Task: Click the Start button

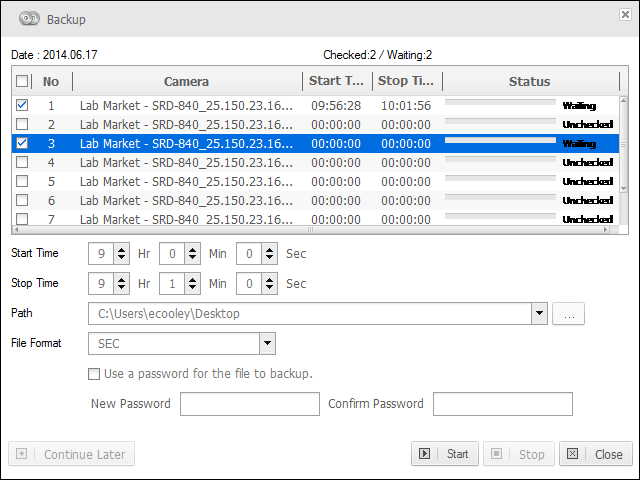Action: (445, 453)
